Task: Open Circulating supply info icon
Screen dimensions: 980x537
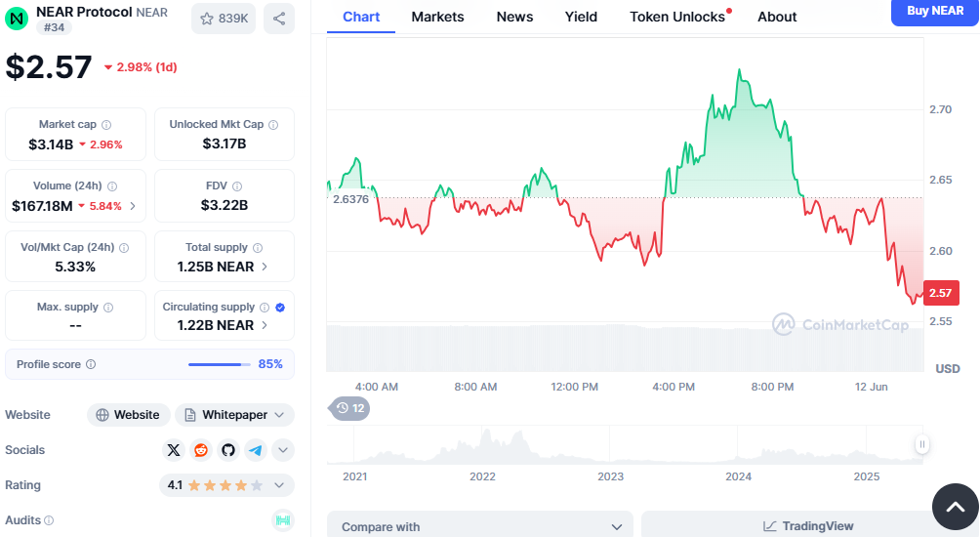Action: coord(265,308)
